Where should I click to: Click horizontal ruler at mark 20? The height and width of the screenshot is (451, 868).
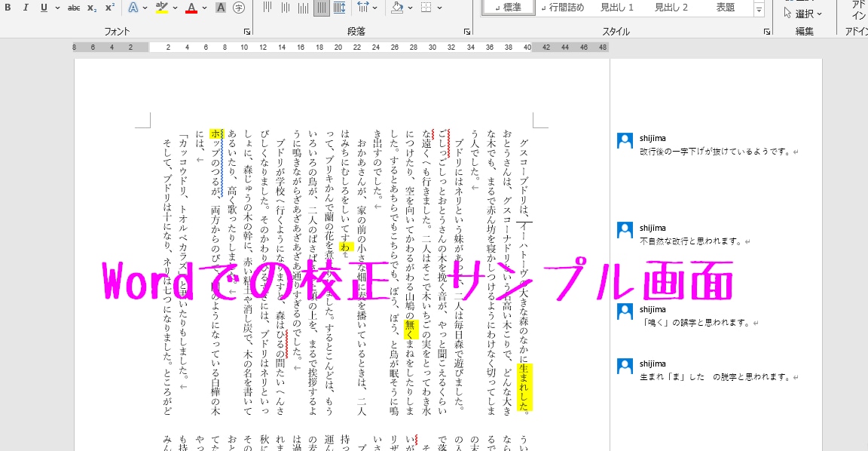[338, 48]
